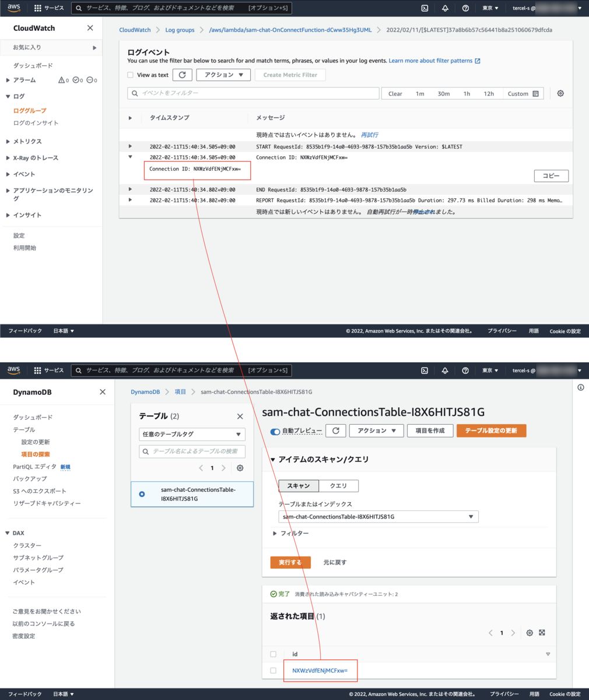
Task: Open NXWzVdfENjMCFxw= item link in results
Action: [x=320, y=671]
